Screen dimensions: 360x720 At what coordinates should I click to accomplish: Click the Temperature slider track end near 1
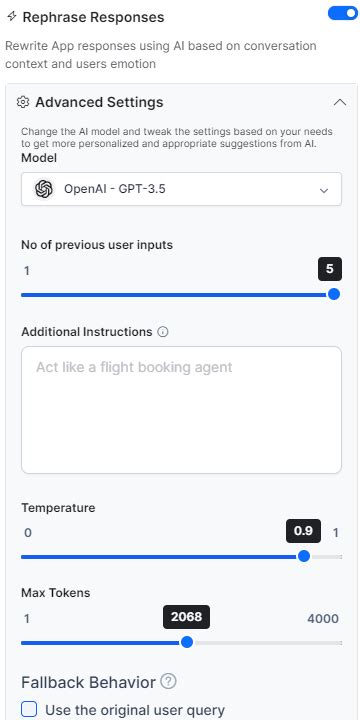pyautogui.click(x=339, y=557)
